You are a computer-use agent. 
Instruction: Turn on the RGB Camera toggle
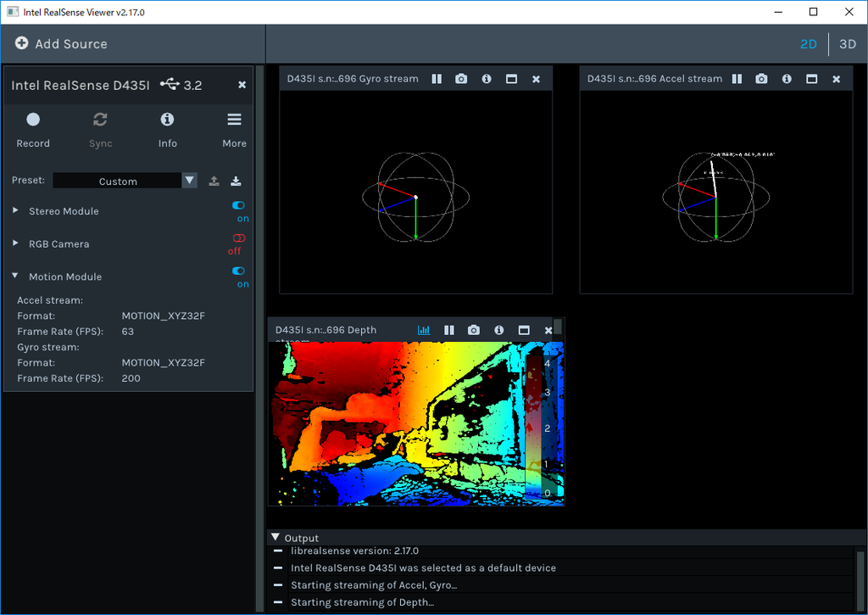tap(238, 238)
